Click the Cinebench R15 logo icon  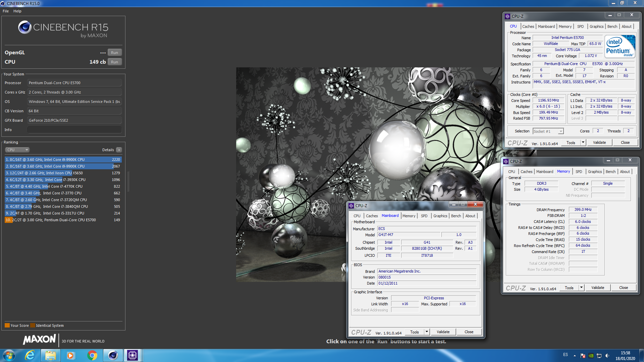pyautogui.click(x=25, y=27)
